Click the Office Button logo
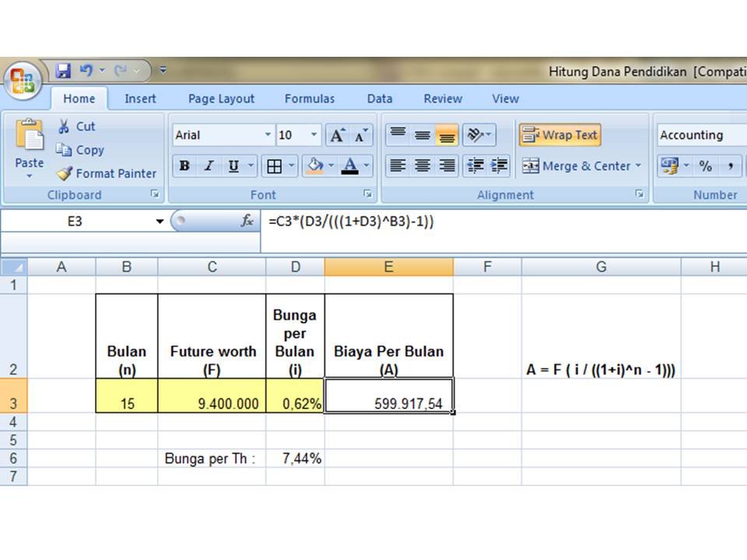This screenshot has width=747, height=560. (x=23, y=80)
